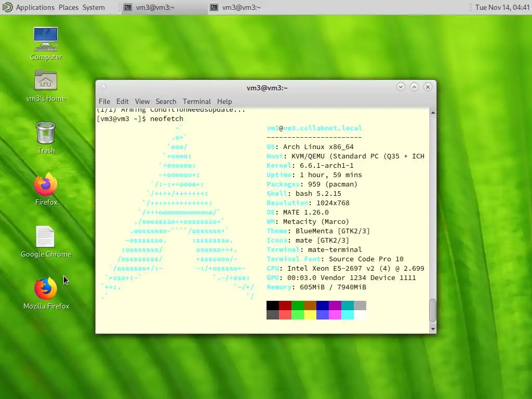This screenshot has width=532, height=399.
Task: Click the 'Source Code Pro 10' font value
Action: tap(366, 259)
